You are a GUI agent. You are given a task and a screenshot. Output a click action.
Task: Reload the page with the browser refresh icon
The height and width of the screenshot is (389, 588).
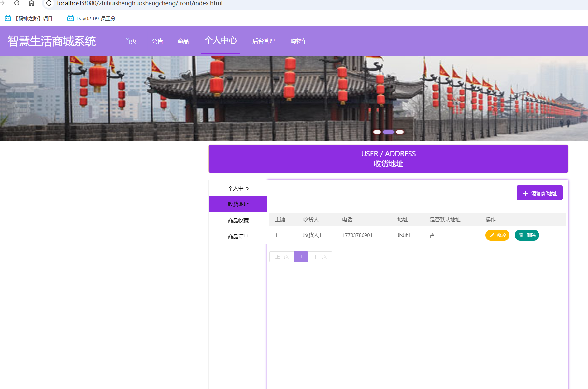click(x=17, y=3)
